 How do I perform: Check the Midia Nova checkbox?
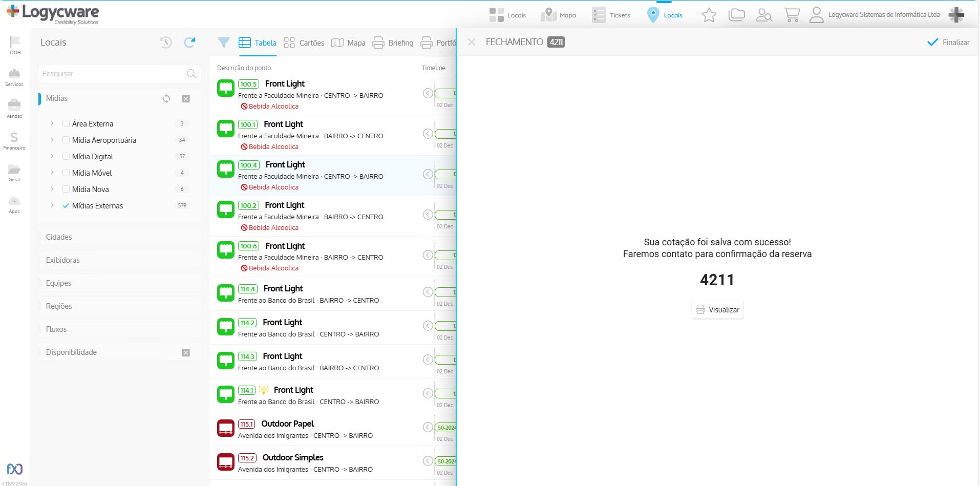[66, 189]
